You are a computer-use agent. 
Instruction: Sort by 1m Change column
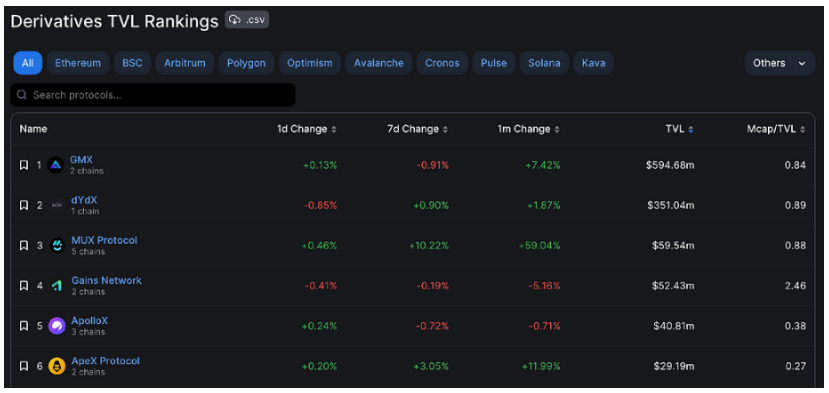(x=529, y=129)
